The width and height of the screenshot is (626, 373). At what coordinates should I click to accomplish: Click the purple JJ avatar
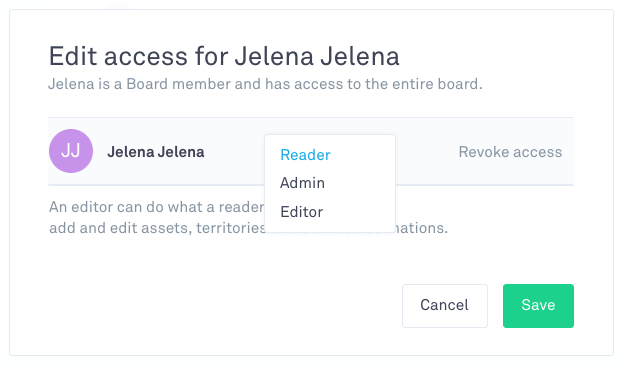[71, 151]
